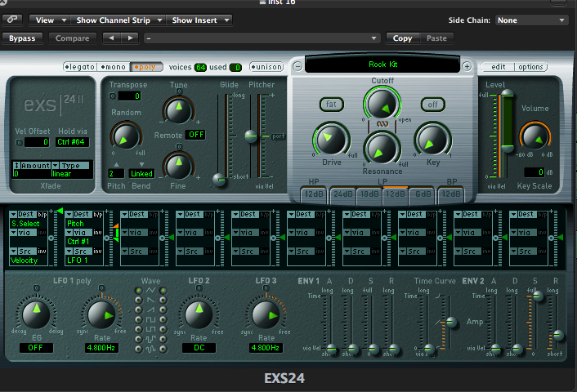The width and height of the screenshot is (577, 392).
Task: Click the LFO 1 Rate knob
Action: tap(101, 314)
